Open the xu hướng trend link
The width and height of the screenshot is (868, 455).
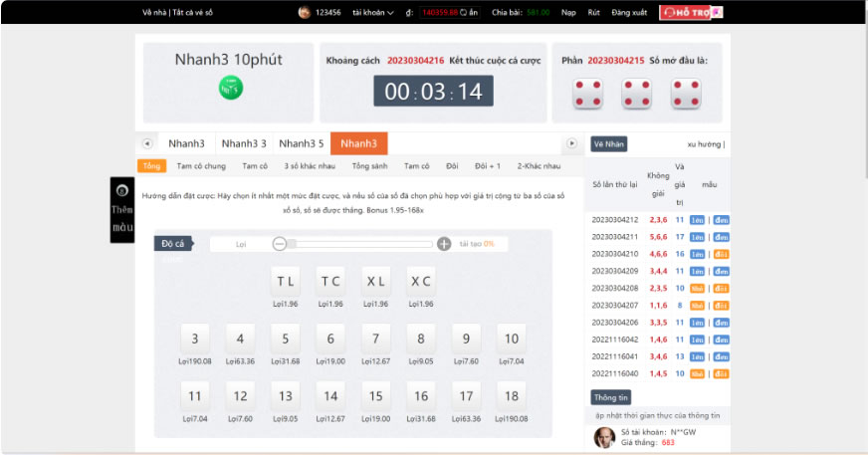pyautogui.click(x=704, y=144)
